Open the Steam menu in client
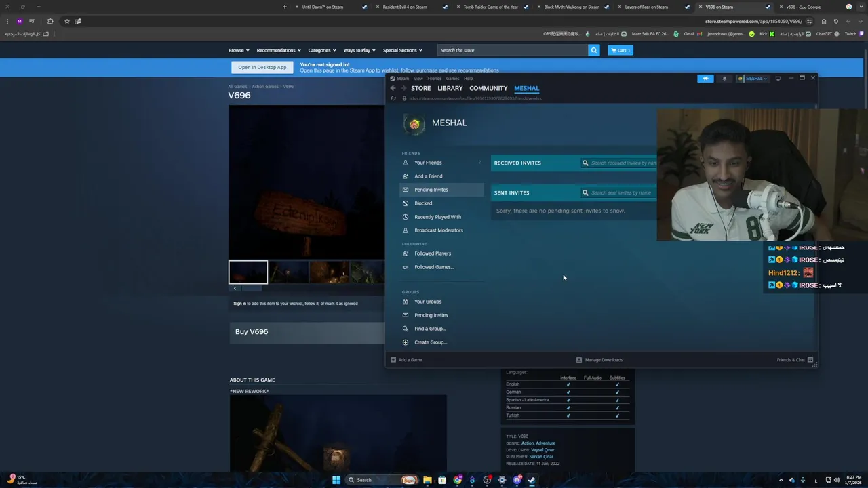Screen dimensions: 868x488 pyautogui.click(x=403, y=79)
